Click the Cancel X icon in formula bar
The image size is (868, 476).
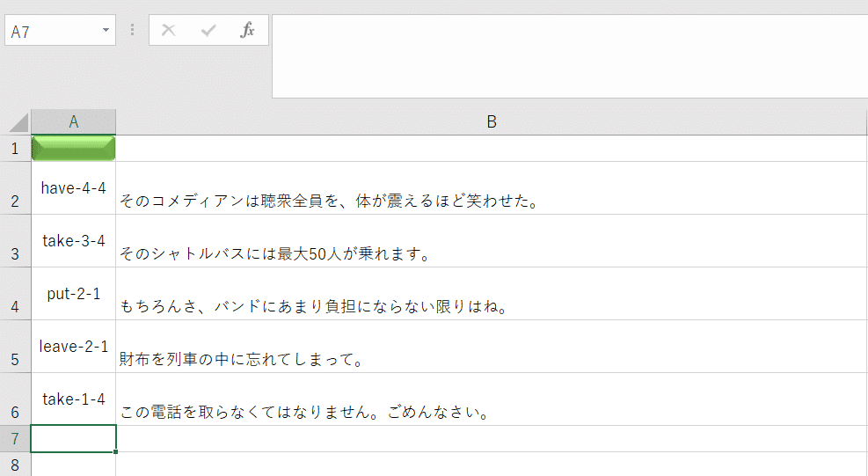pyautogui.click(x=168, y=30)
